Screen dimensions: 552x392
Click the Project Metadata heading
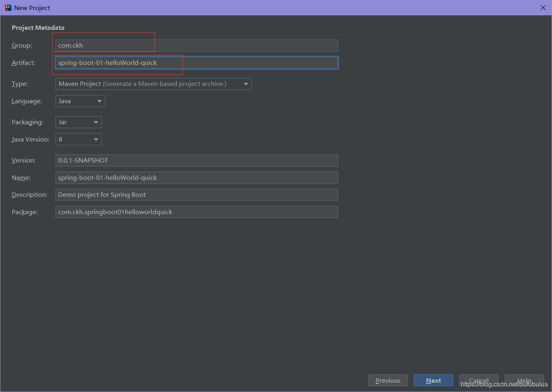pos(38,28)
